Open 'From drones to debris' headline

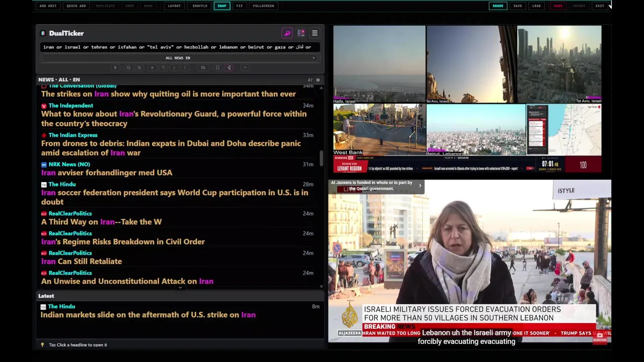click(171, 148)
